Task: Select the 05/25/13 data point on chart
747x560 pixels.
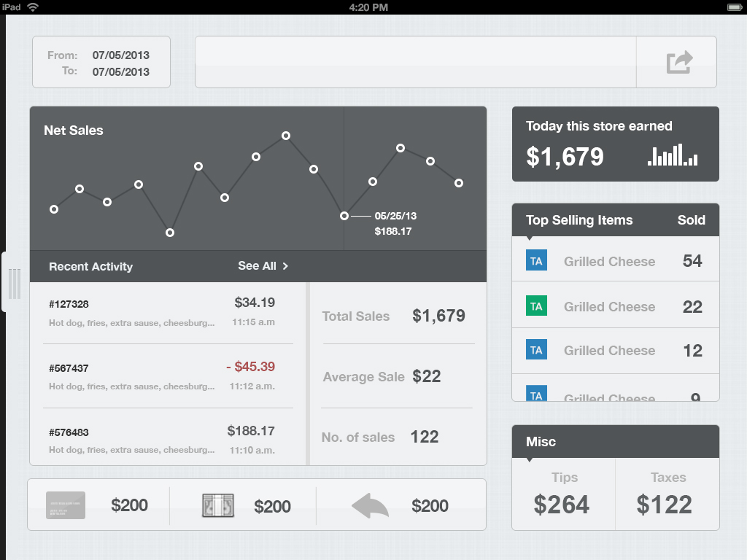Action: tap(344, 216)
